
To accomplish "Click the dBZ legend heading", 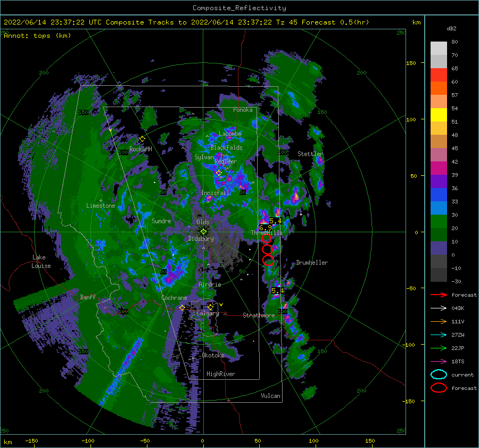I will click(x=451, y=29).
